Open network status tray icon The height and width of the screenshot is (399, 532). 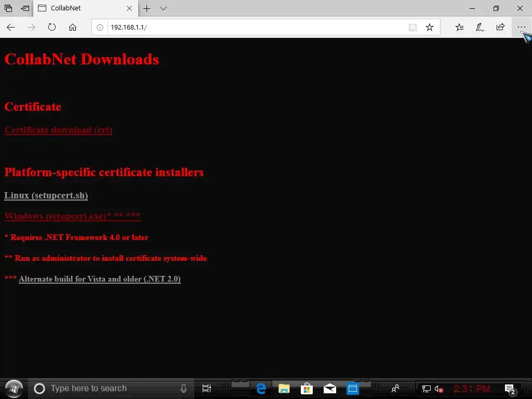427,389
